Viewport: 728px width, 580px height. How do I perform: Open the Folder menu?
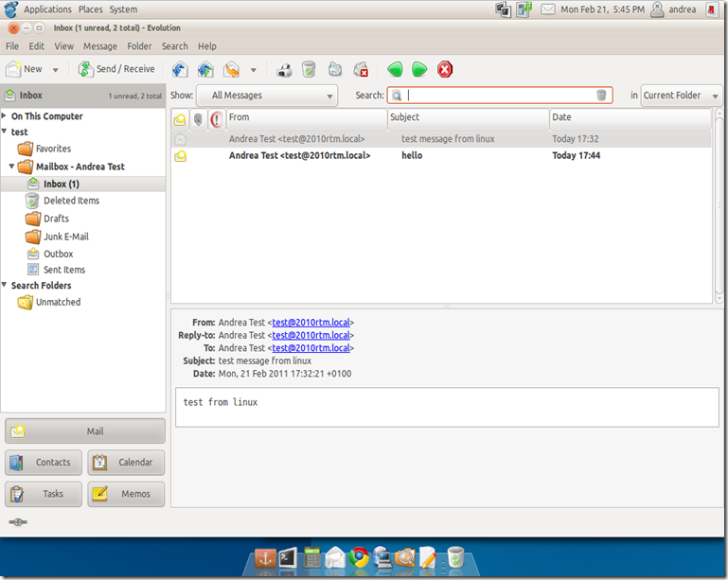(x=139, y=46)
